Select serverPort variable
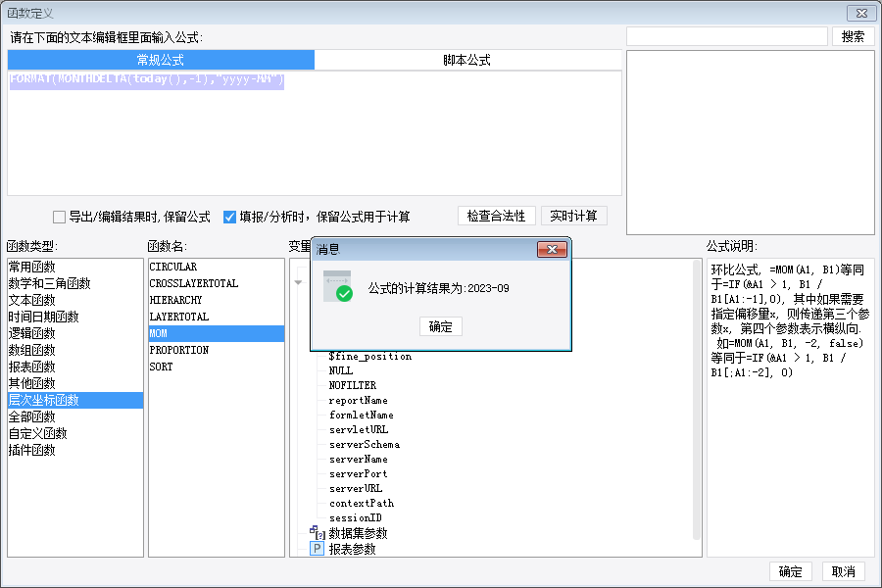 click(x=359, y=473)
